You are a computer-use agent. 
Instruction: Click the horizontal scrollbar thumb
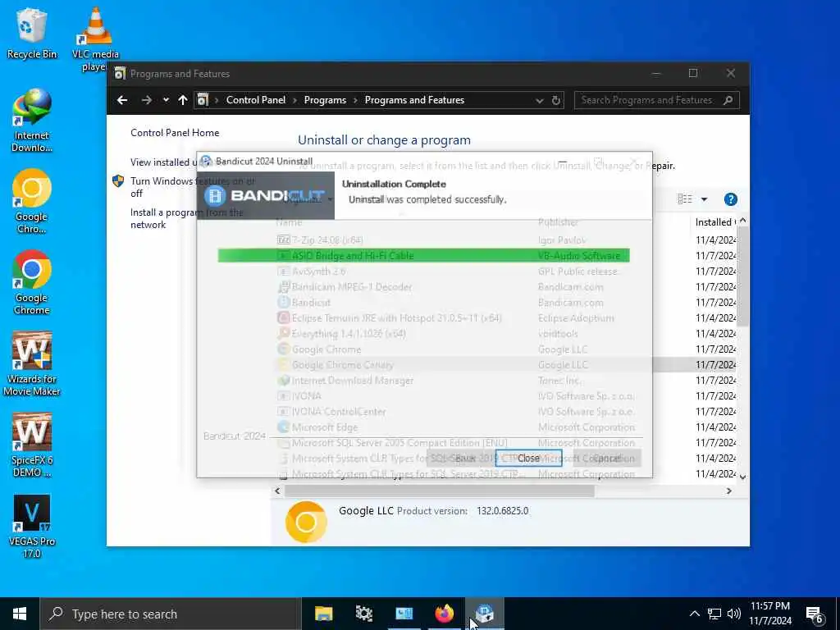click(440, 491)
